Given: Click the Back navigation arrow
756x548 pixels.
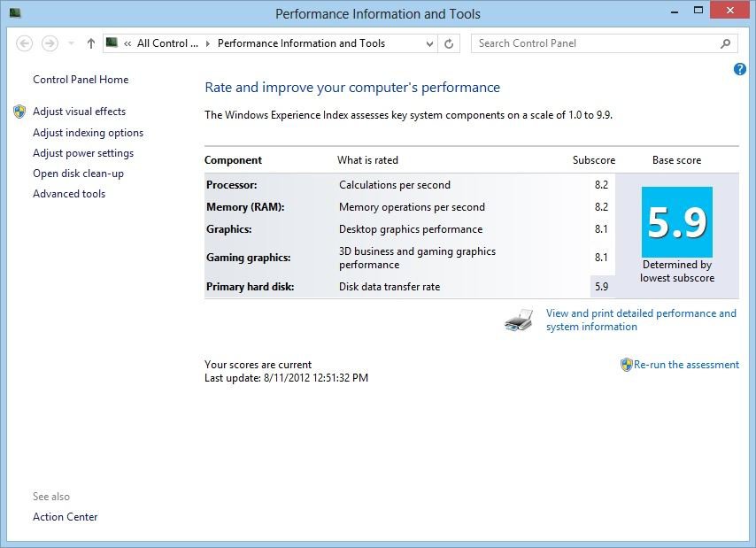Looking at the screenshot, I should pyautogui.click(x=24, y=43).
